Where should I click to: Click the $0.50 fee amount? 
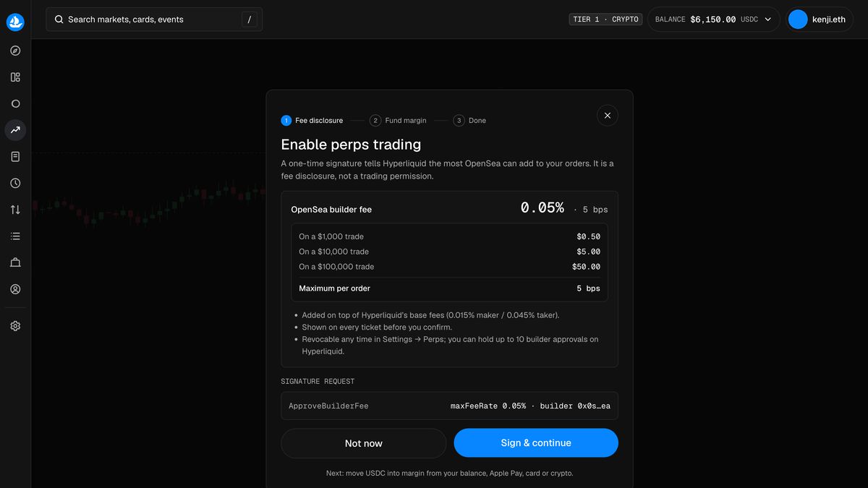tap(588, 236)
